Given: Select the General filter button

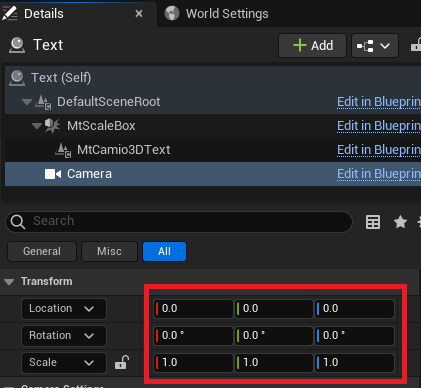Looking at the screenshot, I should coord(42,251).
